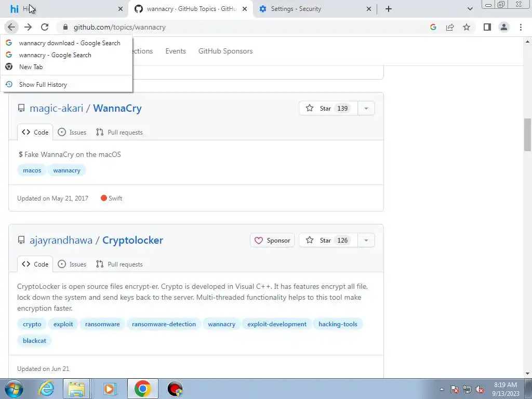Click wannacry tag under Cryptolocker
The image size is (532, 399).
click(221, 324)
